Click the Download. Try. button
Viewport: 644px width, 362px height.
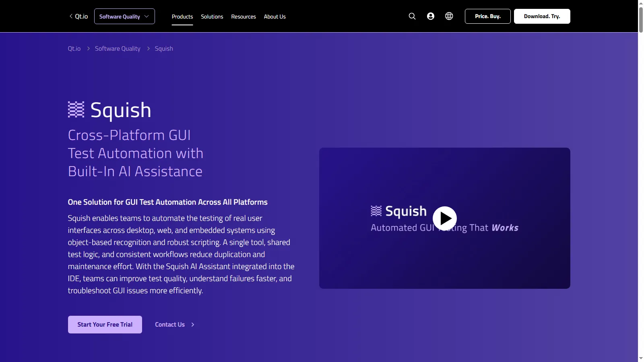(542, 16)
